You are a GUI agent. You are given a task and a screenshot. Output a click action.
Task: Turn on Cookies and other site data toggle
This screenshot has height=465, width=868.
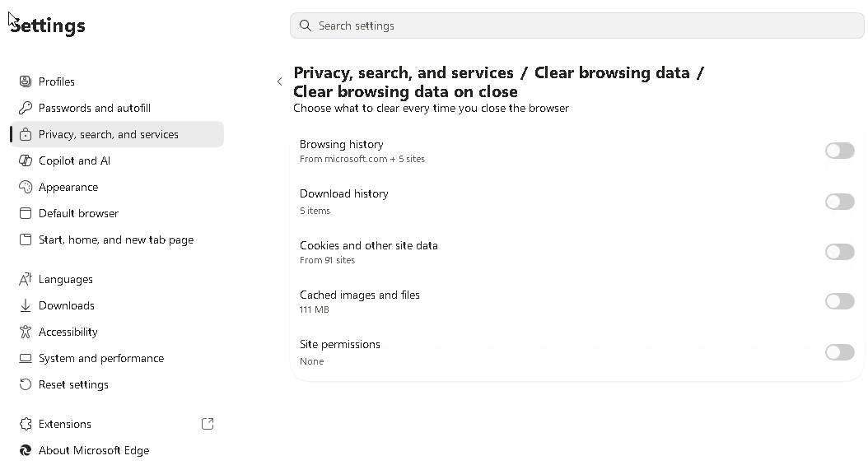pyautogui.click(x=840, y=252)
